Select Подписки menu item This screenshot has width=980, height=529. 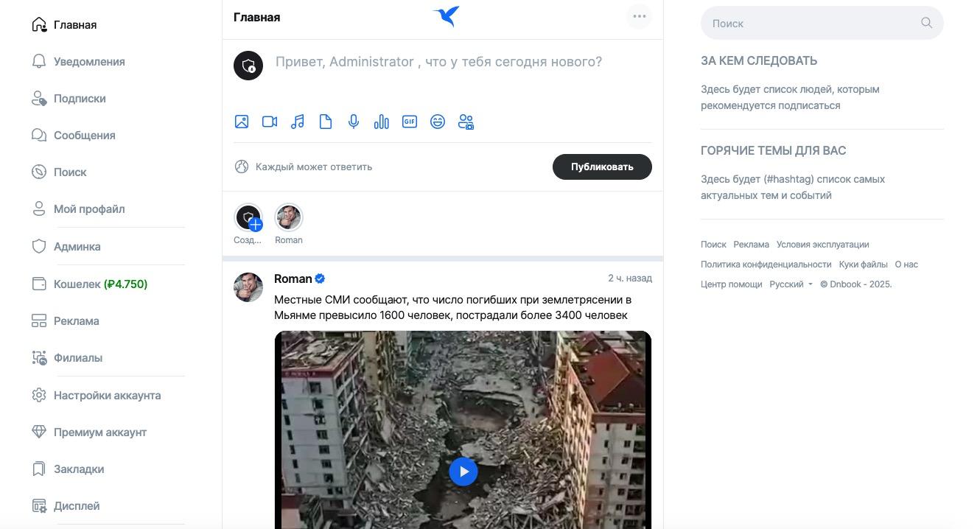click(x=80, y=98)
